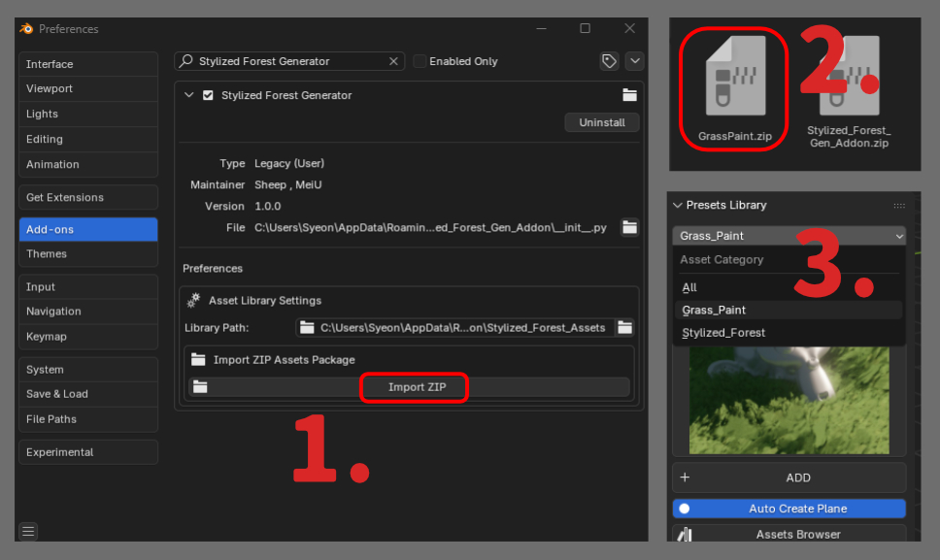Open the Themes tab
Screen dimensions: 940x560
pyautogui.click(x=88, y=254)
